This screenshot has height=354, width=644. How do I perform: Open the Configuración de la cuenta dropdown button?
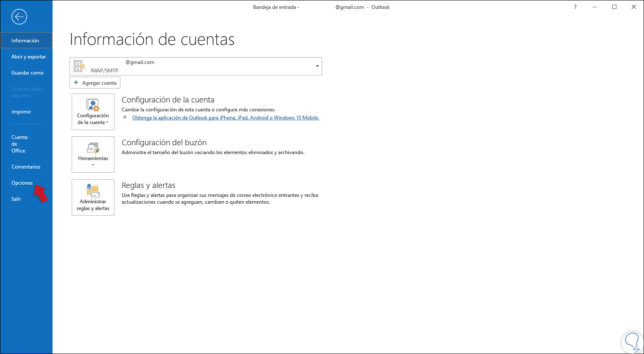(x=93, y=112)
